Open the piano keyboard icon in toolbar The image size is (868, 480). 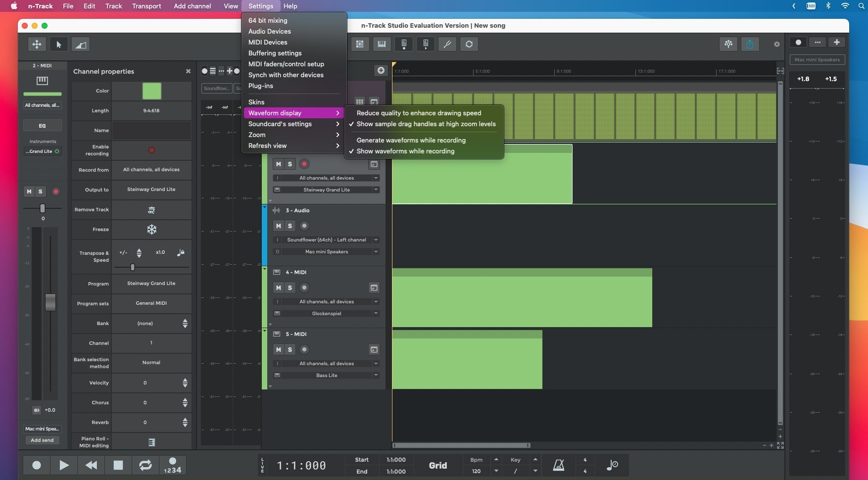[382, 44]
